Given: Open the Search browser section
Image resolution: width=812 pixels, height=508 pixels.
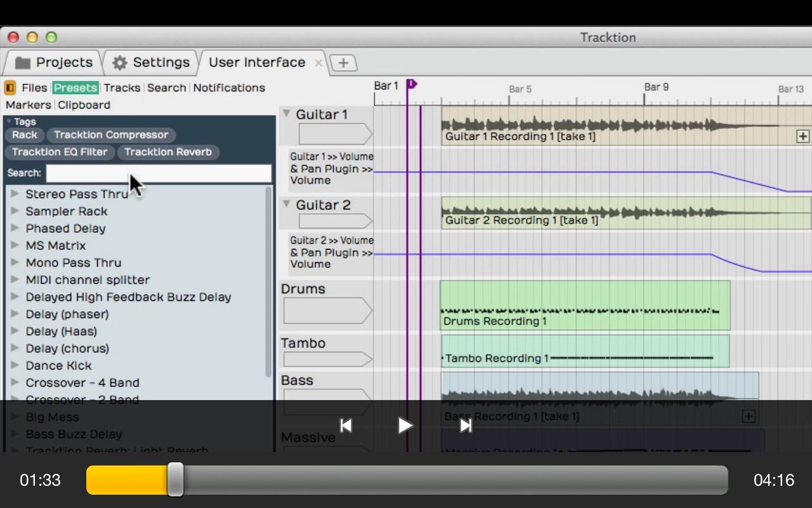Looking at the screenshot, I should [x=166, y=88].
